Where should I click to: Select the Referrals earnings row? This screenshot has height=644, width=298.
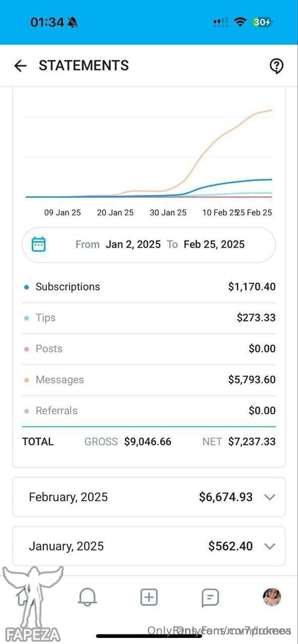click(x=149, y=411)
